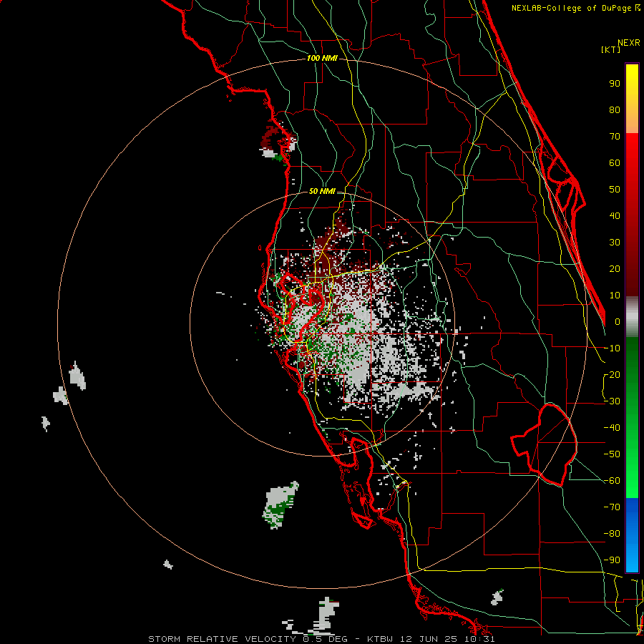The width and height of the screenshot is (644, 644).
Task: Click the 0 value on the velocity scale
Action: coord(618,322)
